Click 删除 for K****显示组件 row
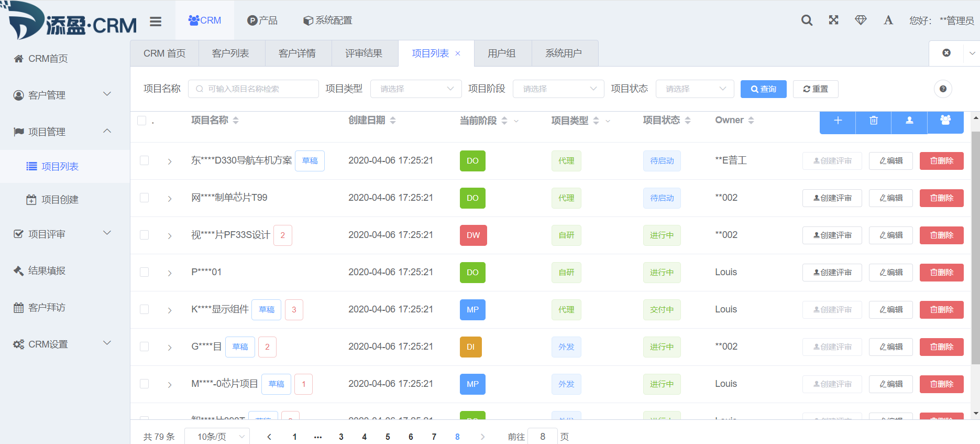The height and width of the screenshot is (444, 980). pos(942,310)
